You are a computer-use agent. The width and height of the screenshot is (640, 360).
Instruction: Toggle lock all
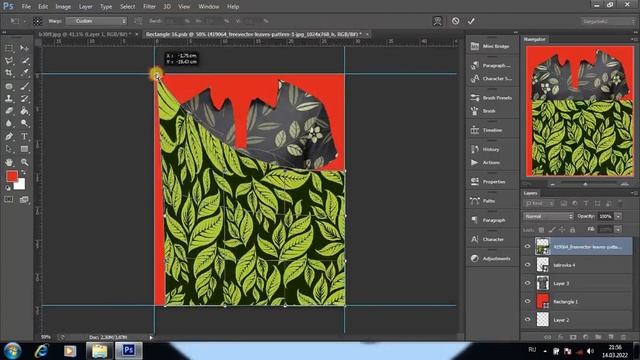tap(572, 230)
